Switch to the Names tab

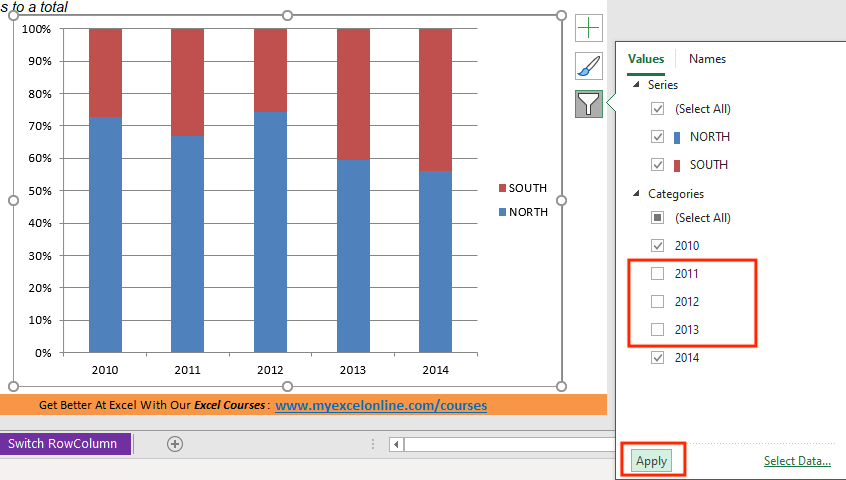point(707,59)
